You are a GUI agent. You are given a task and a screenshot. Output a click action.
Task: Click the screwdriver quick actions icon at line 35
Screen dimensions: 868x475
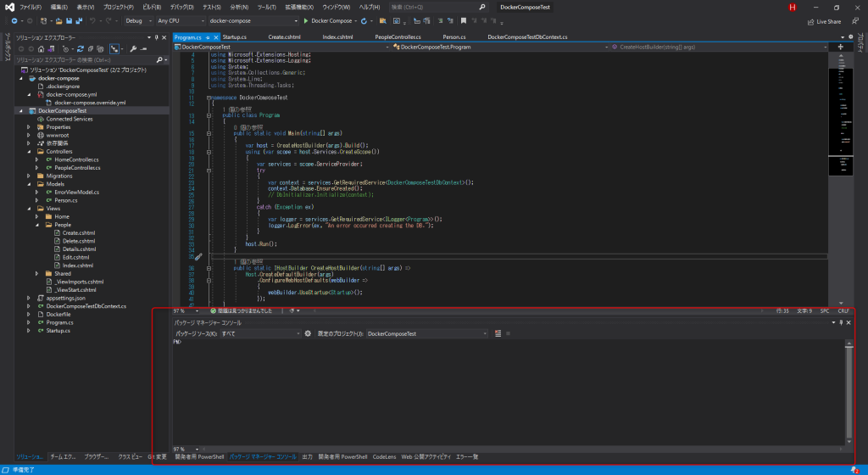pos(198,257)
